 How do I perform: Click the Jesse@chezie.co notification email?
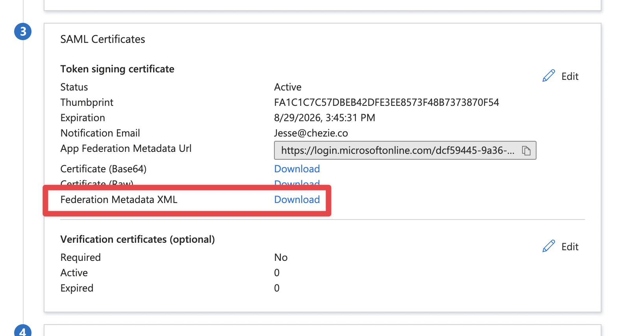pyautogui.click(x=311, y=133)
